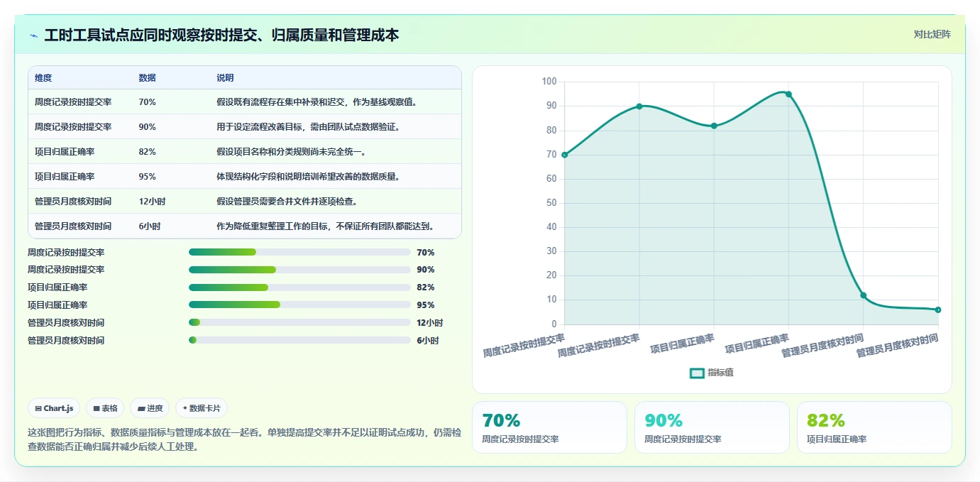Select the 12小时 cell in the table
The width and height of the screenshot is (980, 482).
(x=153, y=202)
